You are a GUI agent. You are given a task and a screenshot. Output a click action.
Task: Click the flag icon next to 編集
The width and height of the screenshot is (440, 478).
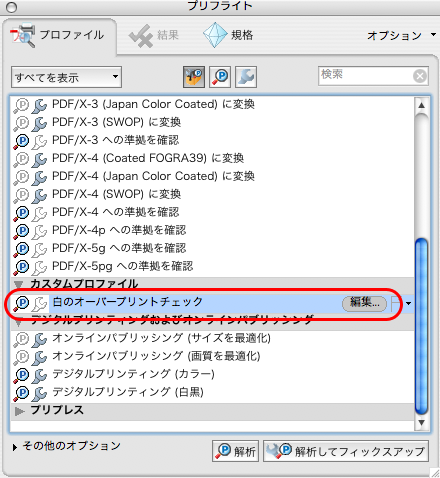(x=396, y=303)
